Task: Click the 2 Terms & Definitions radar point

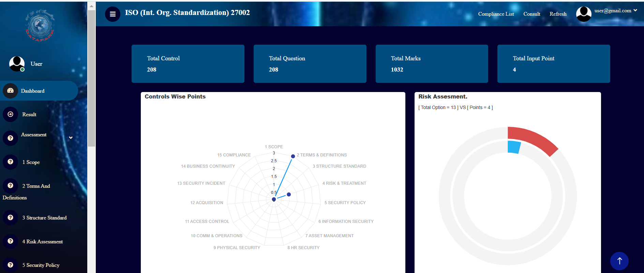Action: pos(293,156)
